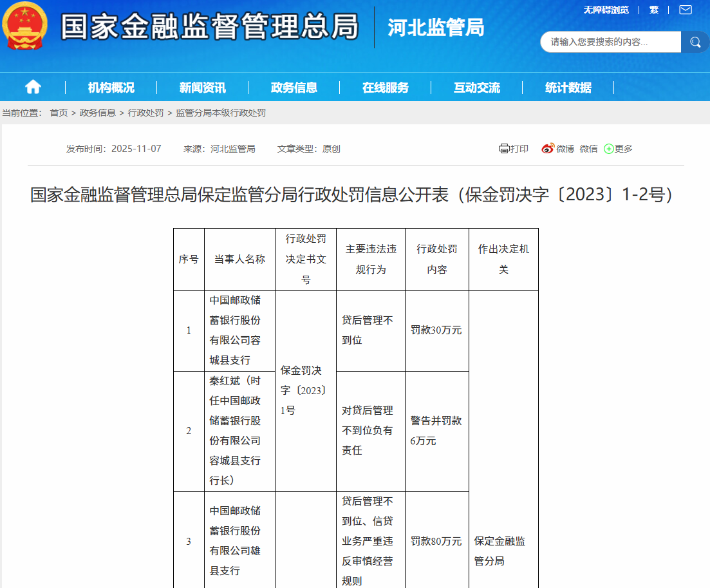
Task: Switch to traditional Chinese with 繁
Action: (x=654, y=10)
